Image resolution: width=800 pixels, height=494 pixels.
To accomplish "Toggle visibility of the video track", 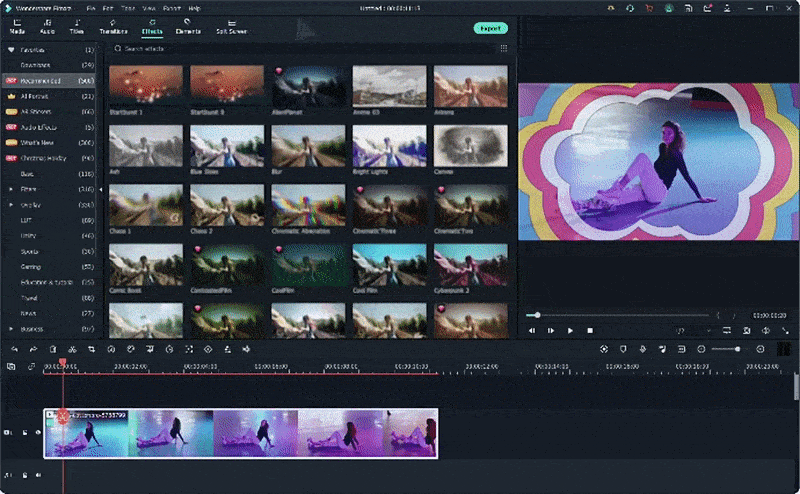I will point(37,433).
